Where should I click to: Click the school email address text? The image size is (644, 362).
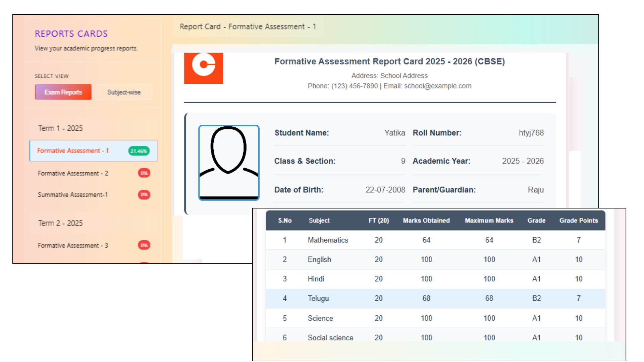pyautogui.click(x=437, y=86)
